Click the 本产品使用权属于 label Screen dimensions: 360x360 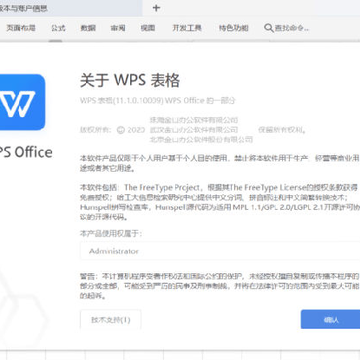coord(111,234)
